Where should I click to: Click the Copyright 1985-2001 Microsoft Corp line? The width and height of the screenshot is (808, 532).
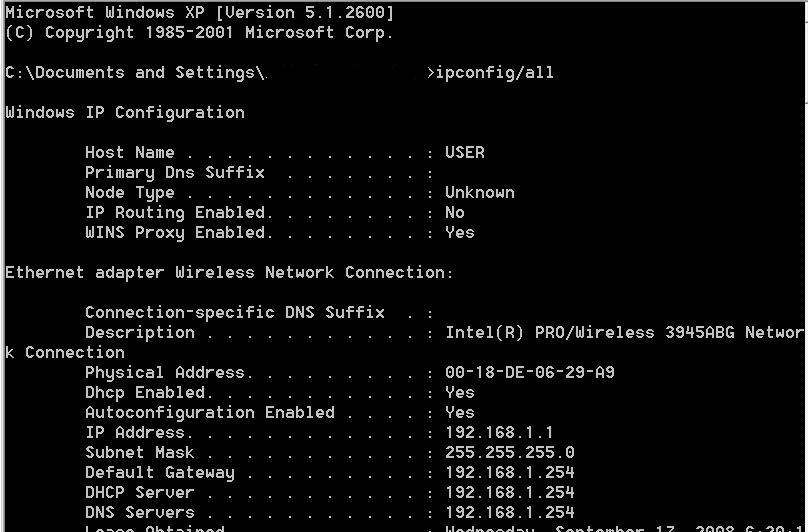(x=200, y=33)
